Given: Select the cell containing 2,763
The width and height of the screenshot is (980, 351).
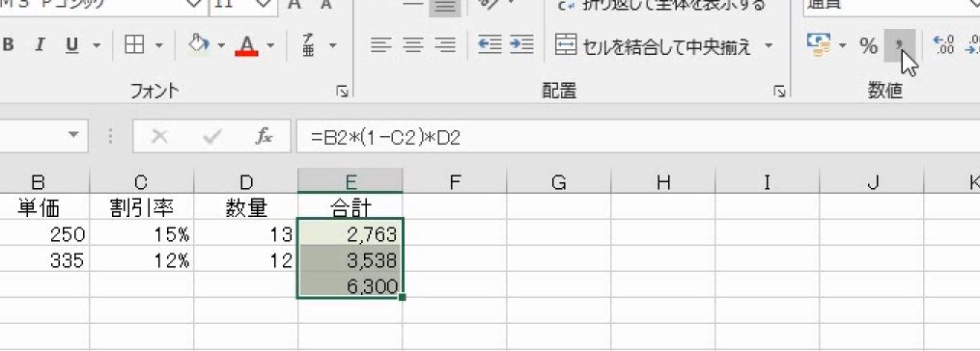Looking at the screenshot, I should (350, 232).
